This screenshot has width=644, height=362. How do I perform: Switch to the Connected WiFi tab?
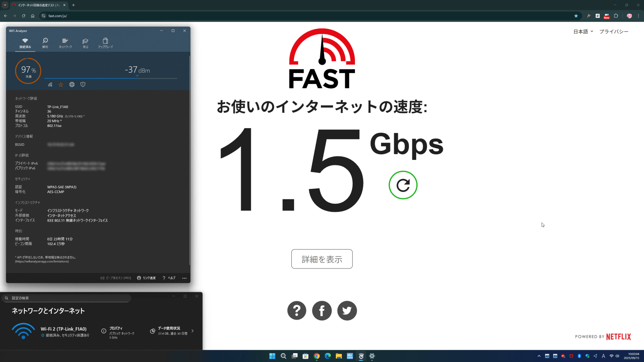(25, 43)
